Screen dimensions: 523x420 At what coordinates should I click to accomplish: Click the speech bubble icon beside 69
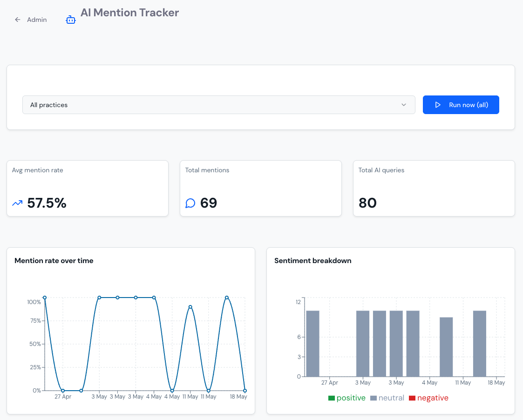point(190,203)
